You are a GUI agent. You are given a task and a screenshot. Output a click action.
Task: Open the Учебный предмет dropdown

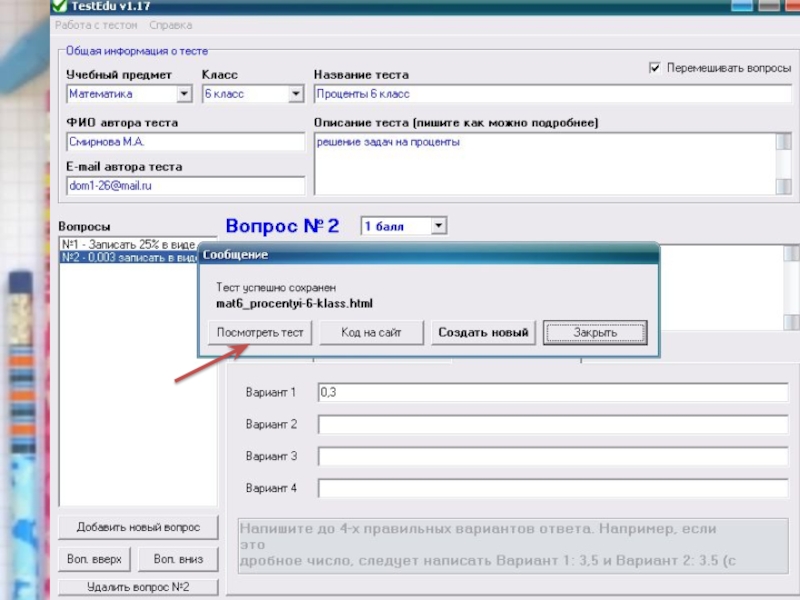coord(184,94)
